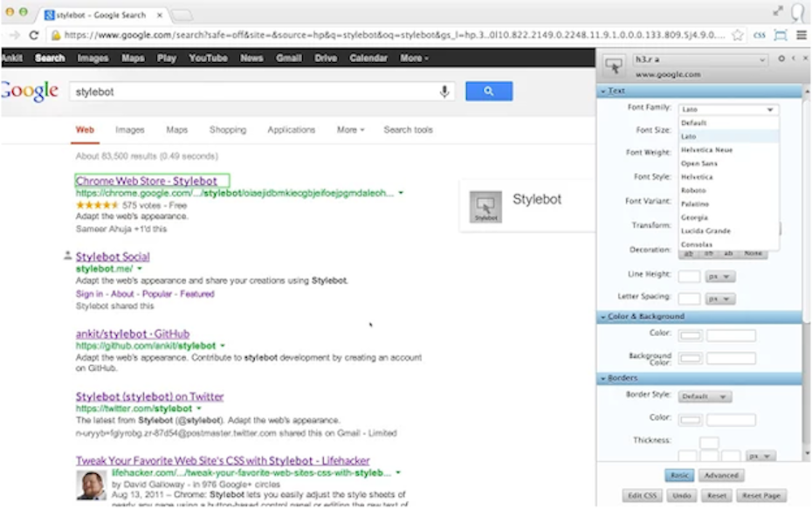This screenshot has width=812, height=509.
Task: Switch to Images search tab
Action: [x=129, y=130]
